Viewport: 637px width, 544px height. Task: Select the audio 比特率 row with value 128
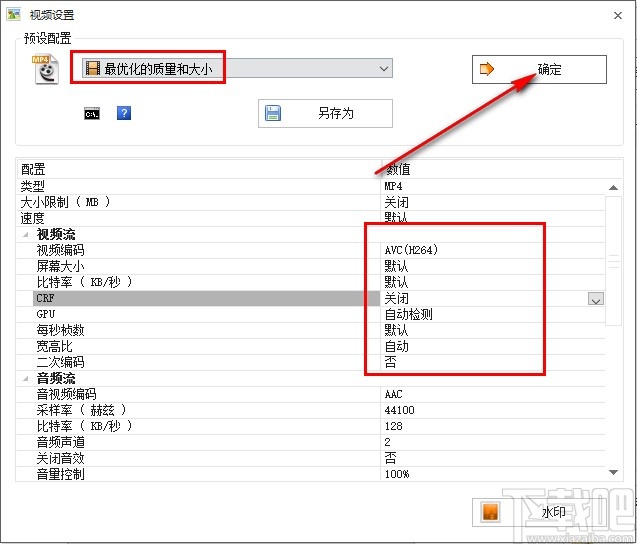pos(311,426)
